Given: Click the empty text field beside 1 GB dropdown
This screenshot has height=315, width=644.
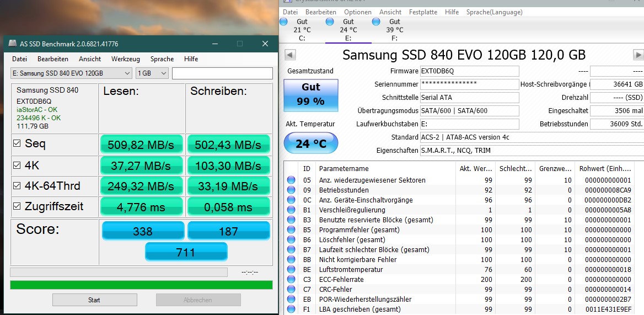Looking at the screenshot, I should coord(222,73).
